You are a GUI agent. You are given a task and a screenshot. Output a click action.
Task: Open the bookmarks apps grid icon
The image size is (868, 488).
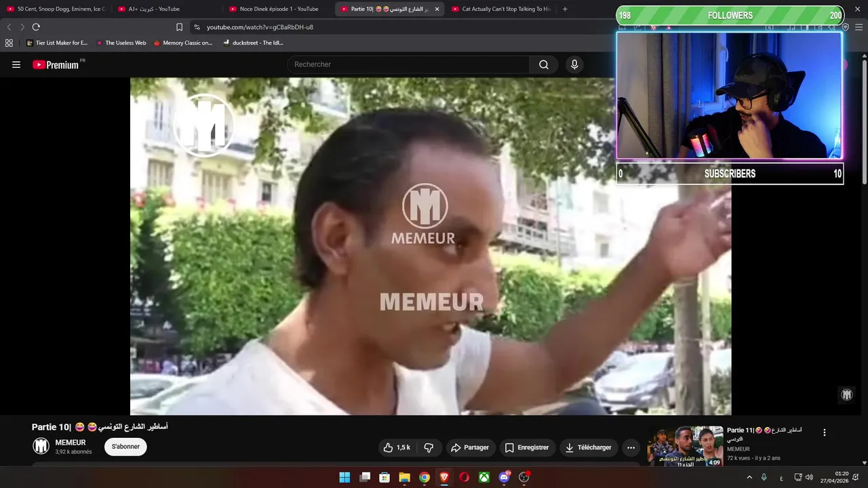click(x=9, y=43)
